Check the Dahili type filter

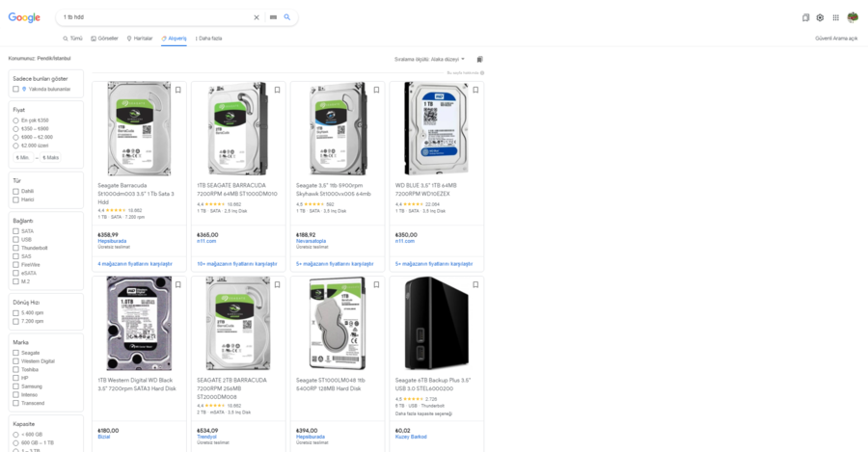tap(15, 192)
